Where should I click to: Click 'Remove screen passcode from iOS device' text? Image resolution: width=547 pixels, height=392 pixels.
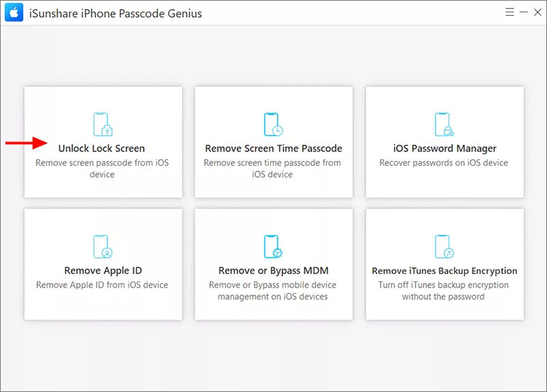pos(102,168)
